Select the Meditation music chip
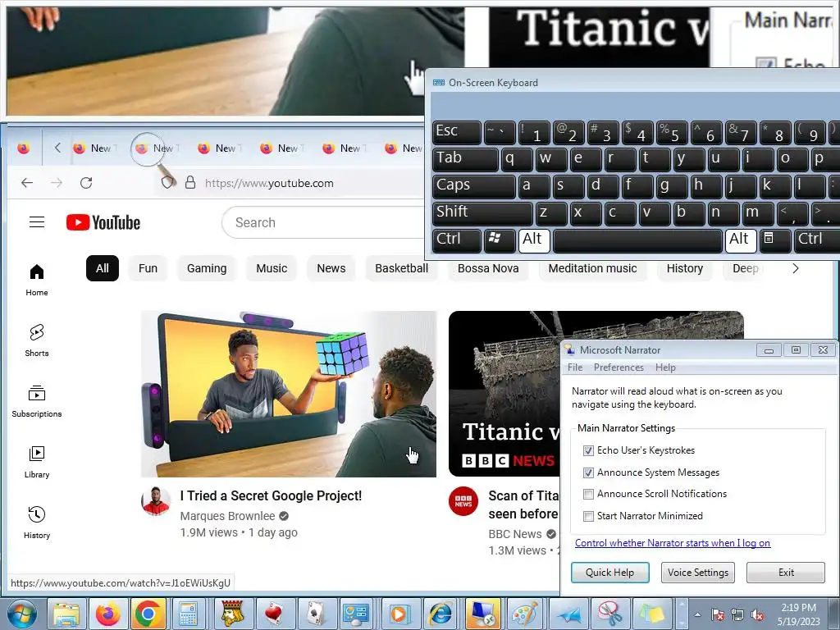 tap(592, 268)
